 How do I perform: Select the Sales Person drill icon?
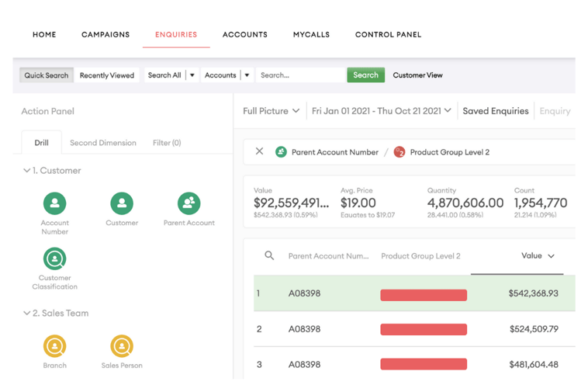122,346
